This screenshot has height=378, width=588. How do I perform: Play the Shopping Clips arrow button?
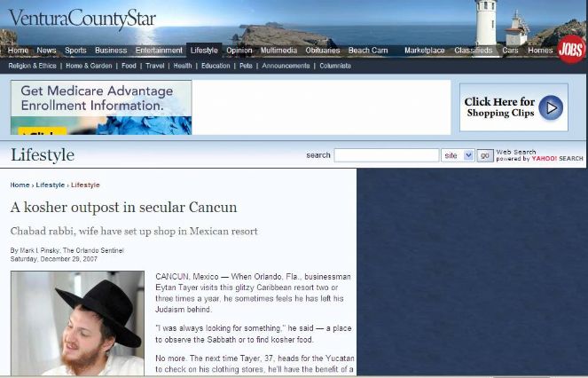pyautogui.click(x=551, y=107)
